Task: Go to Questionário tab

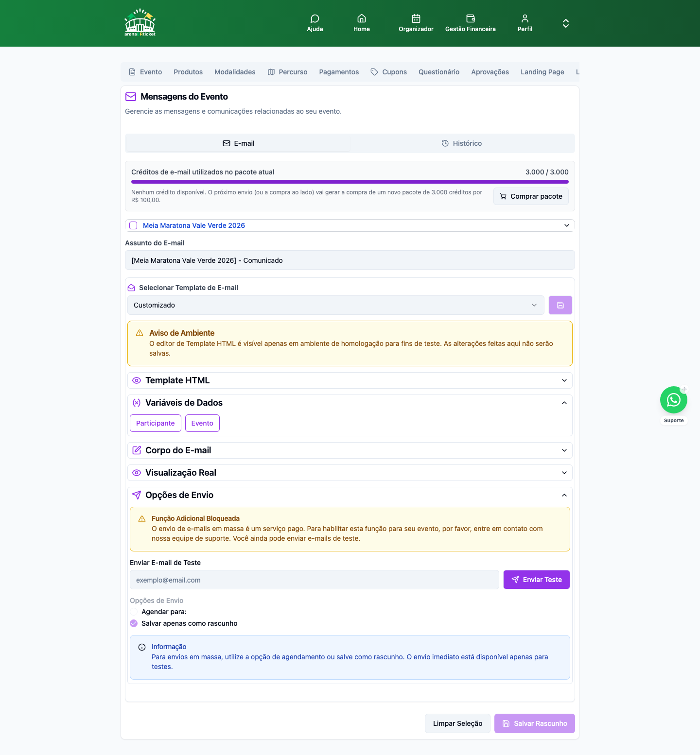Action: point(439,72)
